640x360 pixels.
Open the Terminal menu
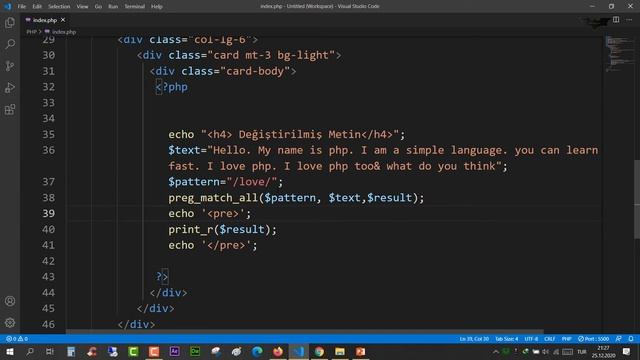(x=135, y=7)
